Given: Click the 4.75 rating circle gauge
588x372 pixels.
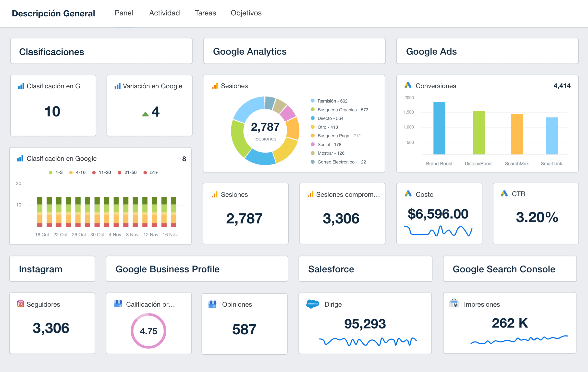Looking at the screenshot, I should pyautogui.click(x=148, y=331).
